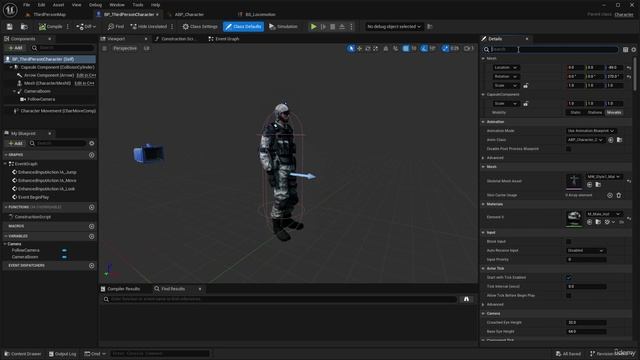
Task: Toggle visibility of CameraBoom variable
Action: 64,257
